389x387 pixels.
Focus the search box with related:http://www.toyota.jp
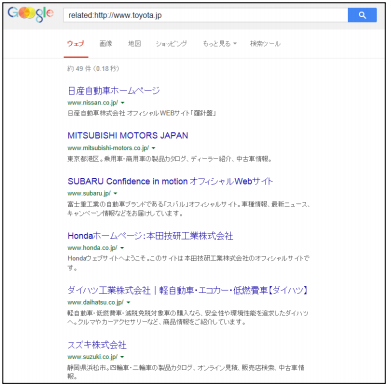click(x=206, y=15)
